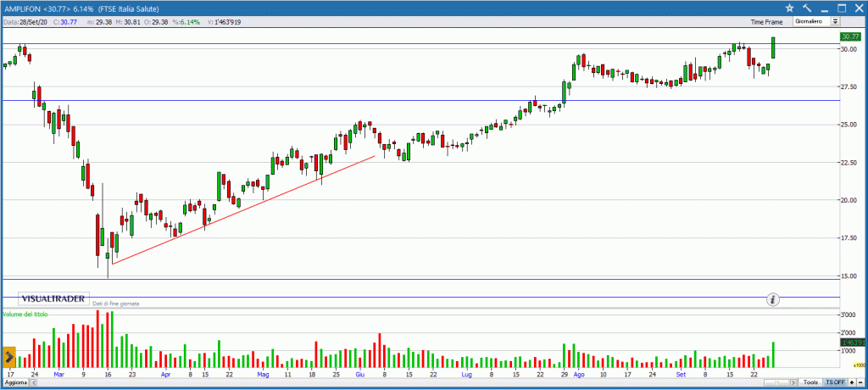Click the 'Volume del titolo' label
Viewport: 868px width, 390px height.
click(x=25, y=314)
